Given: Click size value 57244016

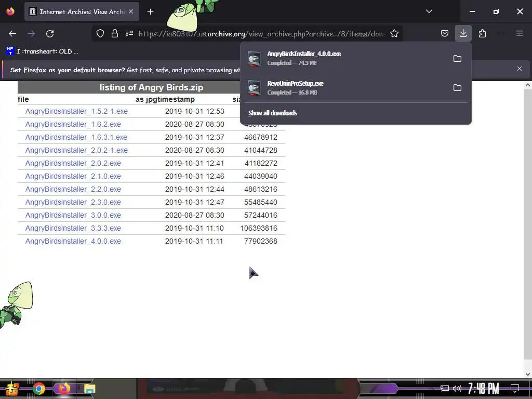Looking at the screenshot, I should pos(261,215).
